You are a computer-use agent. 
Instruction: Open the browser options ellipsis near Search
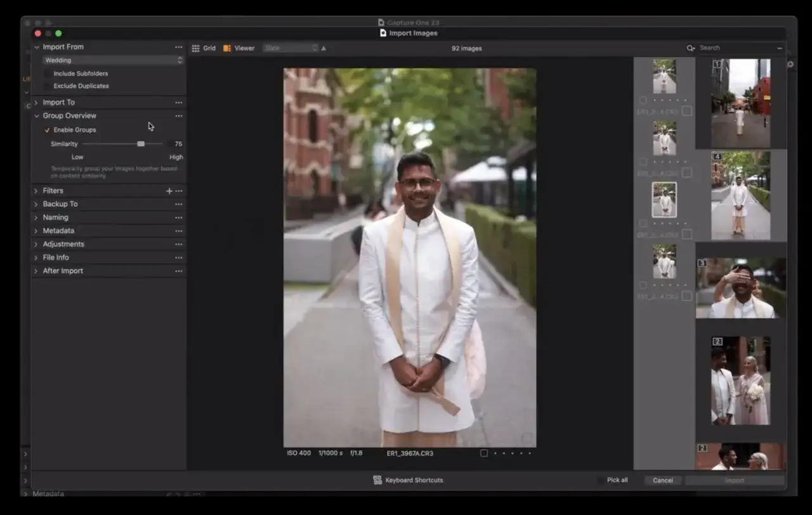click(780, 48)
